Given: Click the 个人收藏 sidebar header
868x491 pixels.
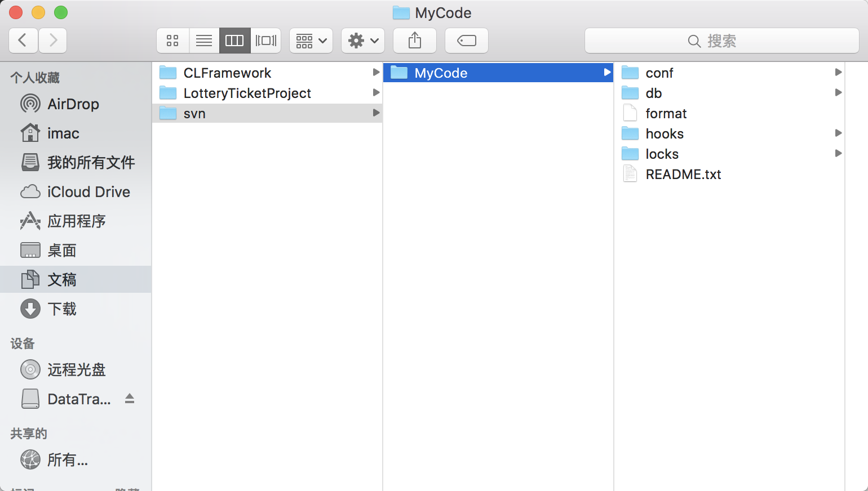Looking at the screenshot, I should [x=35, y=78].
